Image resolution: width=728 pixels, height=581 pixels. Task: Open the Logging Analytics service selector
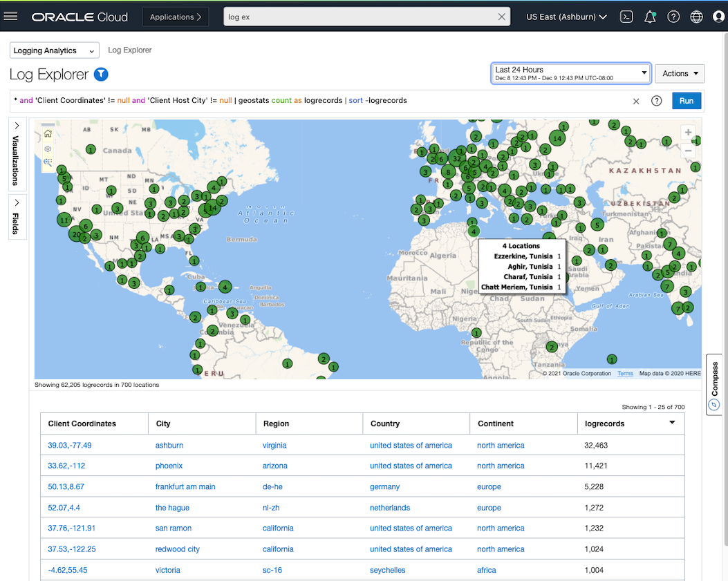point(54,50)
